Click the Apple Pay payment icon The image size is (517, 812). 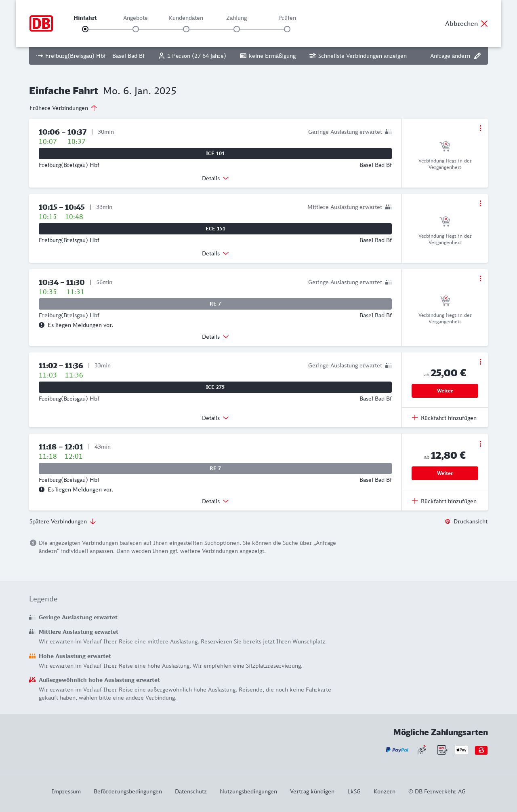(x=461, y=750)
